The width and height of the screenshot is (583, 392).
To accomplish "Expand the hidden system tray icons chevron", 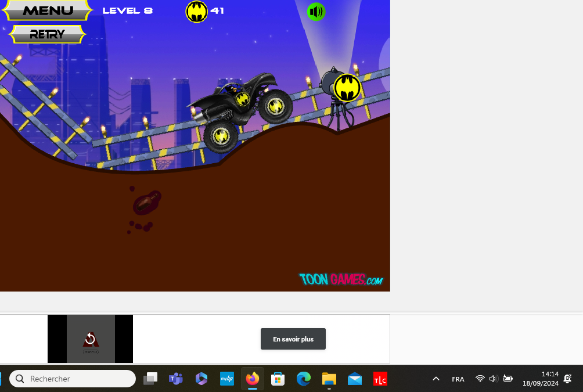I will tap(436, 379).
